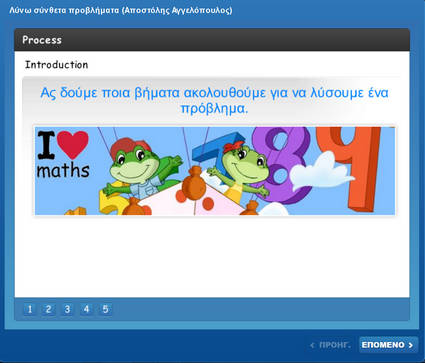
Task: Go to step 1 in page navigation
Action: click(x=29, y=309)
